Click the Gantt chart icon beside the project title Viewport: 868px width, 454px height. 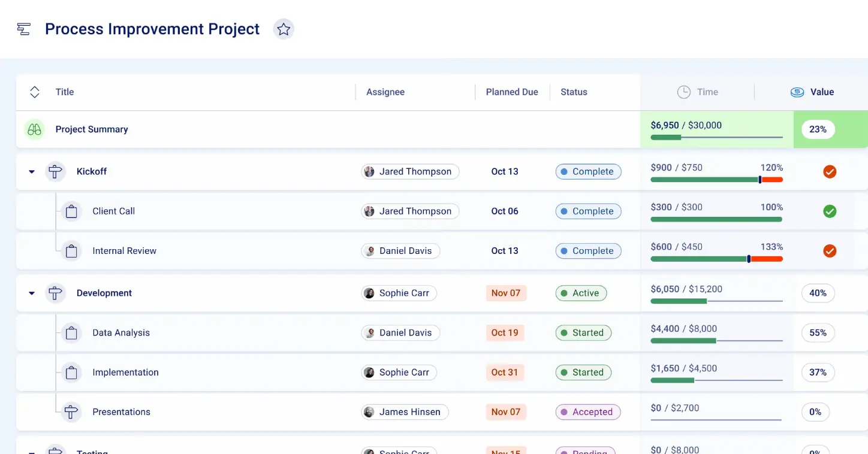coord(23,28)
